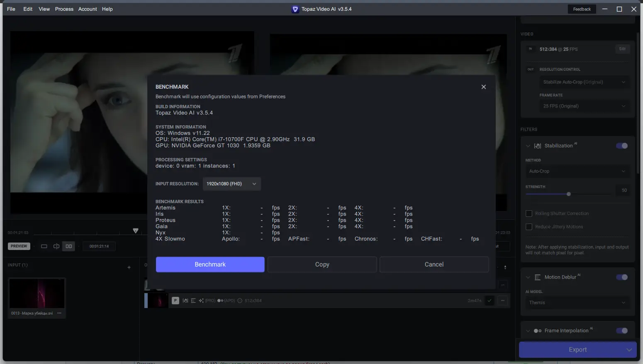Click the 00:01:21:14 timecode field

[x=99, y=246]
